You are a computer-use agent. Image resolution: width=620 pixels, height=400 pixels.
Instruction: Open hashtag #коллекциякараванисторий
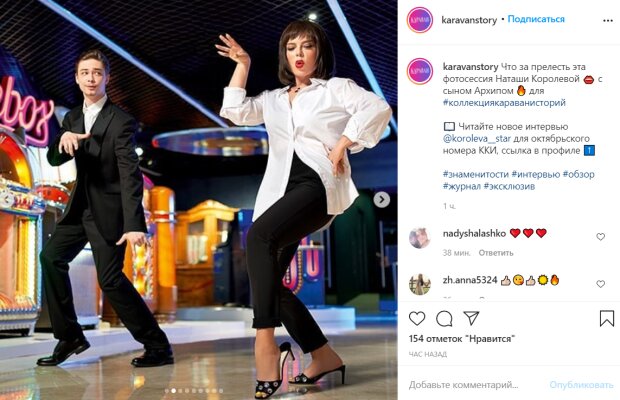pyautogui.click(x=504, y=103)
